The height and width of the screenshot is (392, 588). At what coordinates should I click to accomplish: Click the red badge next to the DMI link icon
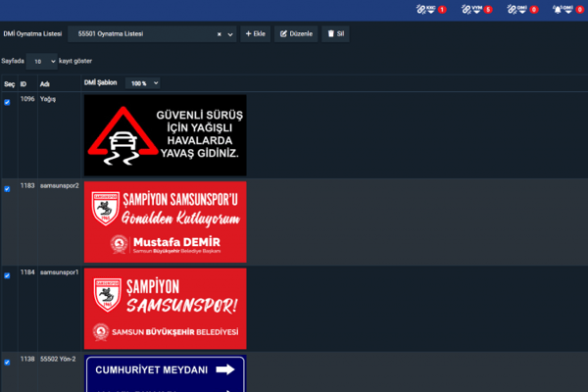[x=534, y=10]
